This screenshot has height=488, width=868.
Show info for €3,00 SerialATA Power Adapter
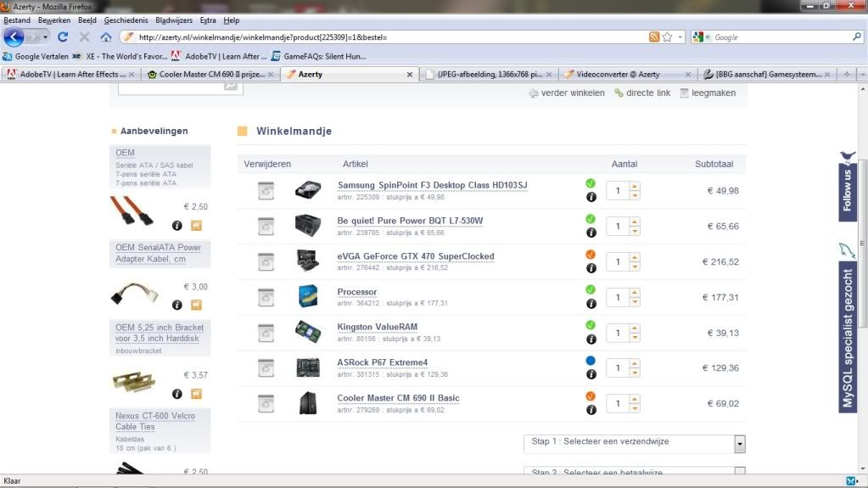click(x=177, y=306)
